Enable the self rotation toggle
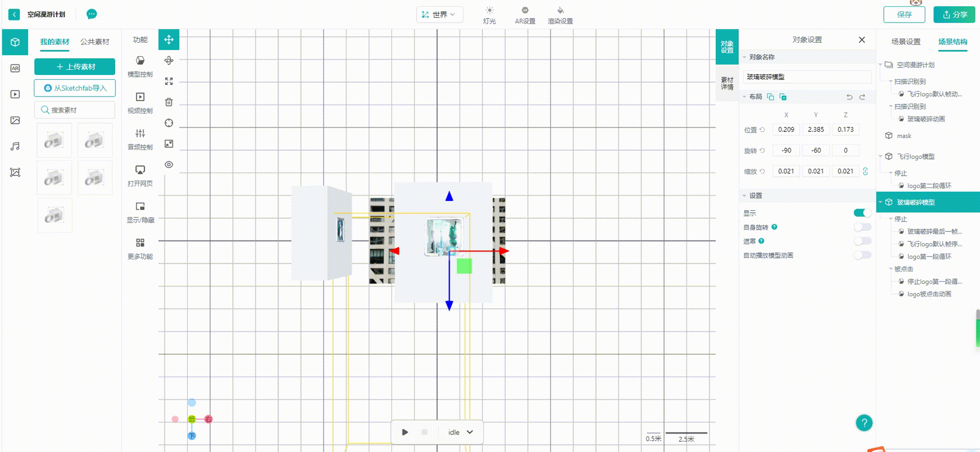Screen dimensions: 980x452 pos(862,227)
